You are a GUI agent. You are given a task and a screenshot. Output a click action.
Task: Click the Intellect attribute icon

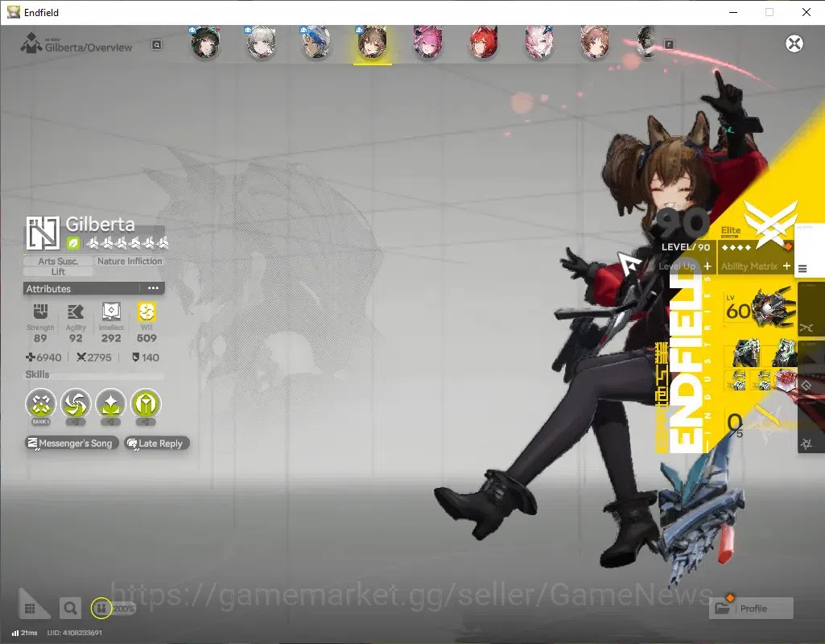[111, 312]
